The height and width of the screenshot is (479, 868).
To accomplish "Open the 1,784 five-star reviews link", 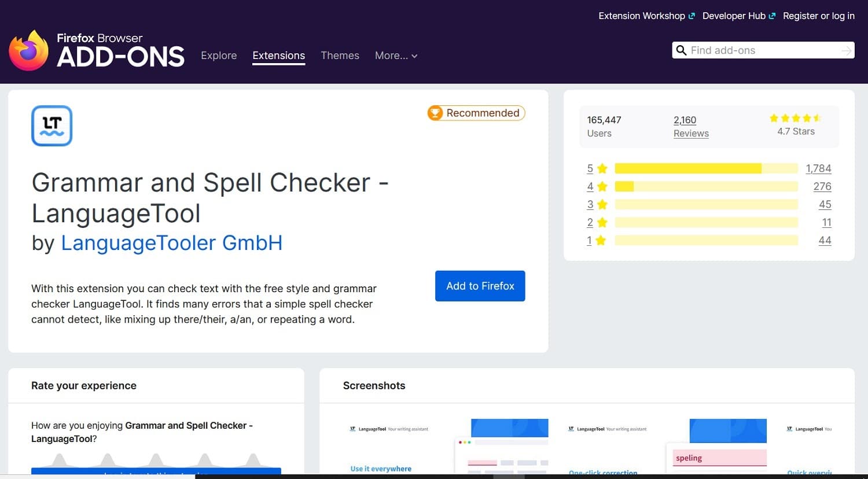I will point(818,168).
